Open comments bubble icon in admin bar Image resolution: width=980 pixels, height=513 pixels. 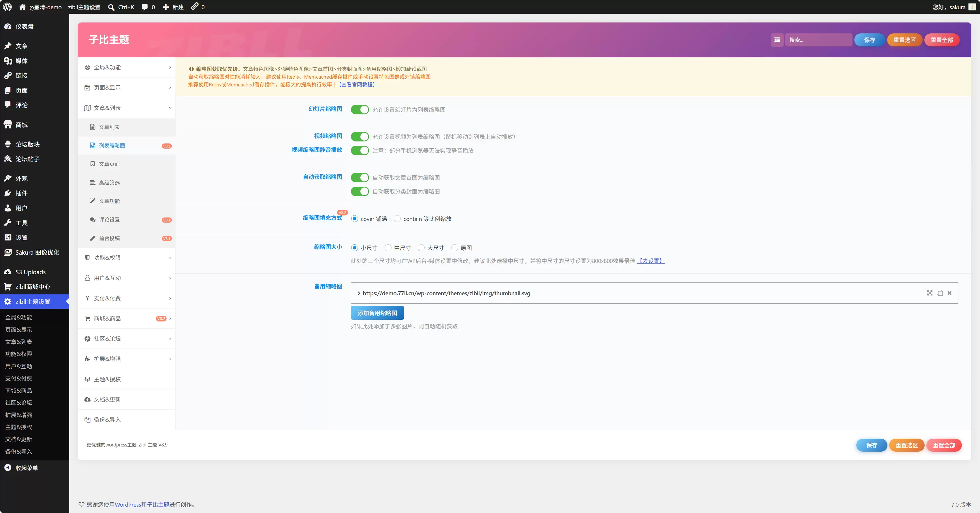coord(144,7)
